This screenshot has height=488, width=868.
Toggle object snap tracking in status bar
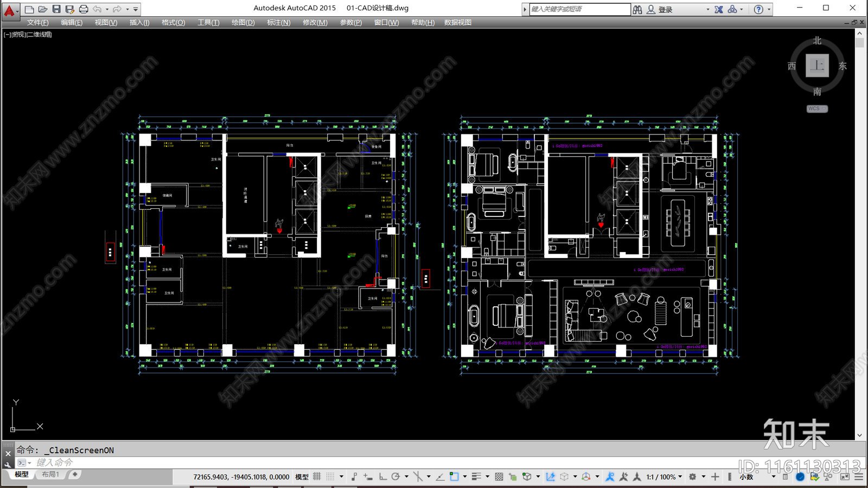[440, 477]
